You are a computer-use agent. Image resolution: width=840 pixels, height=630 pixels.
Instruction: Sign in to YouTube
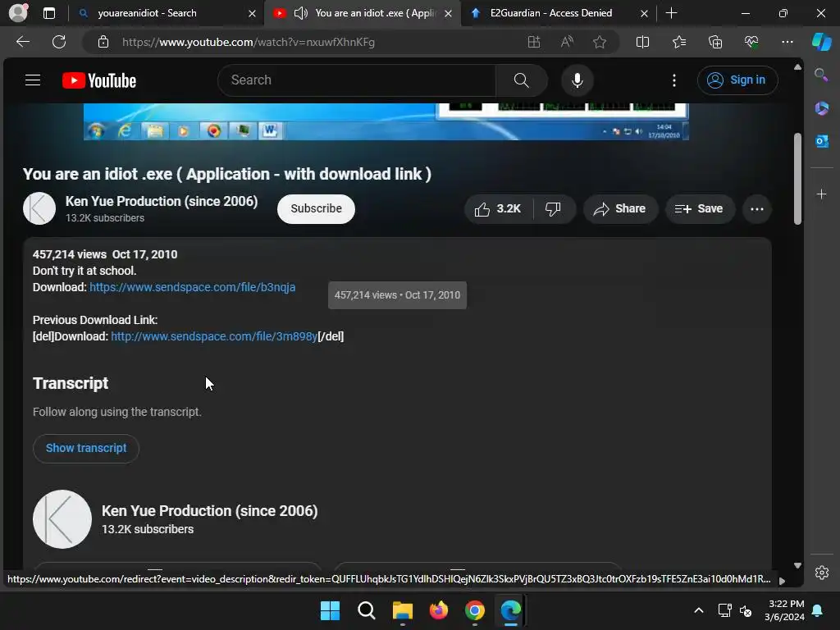pyautogui.click(x=737, y=80)
